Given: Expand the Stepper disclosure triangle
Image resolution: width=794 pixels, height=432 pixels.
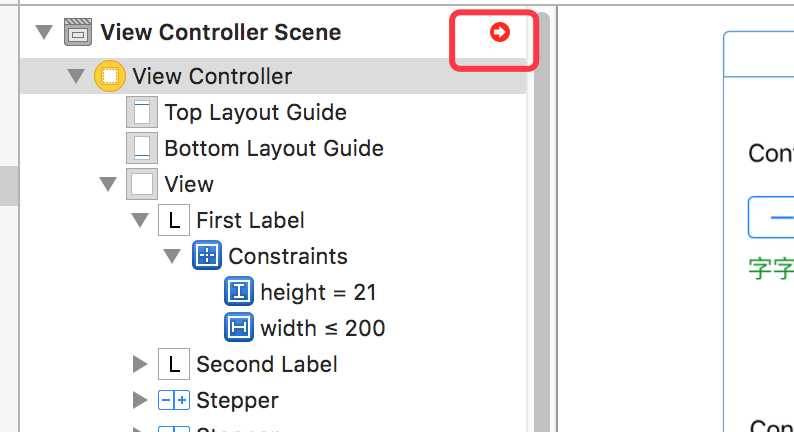Looking at the screenshot, I should click(x=140, y=400).
